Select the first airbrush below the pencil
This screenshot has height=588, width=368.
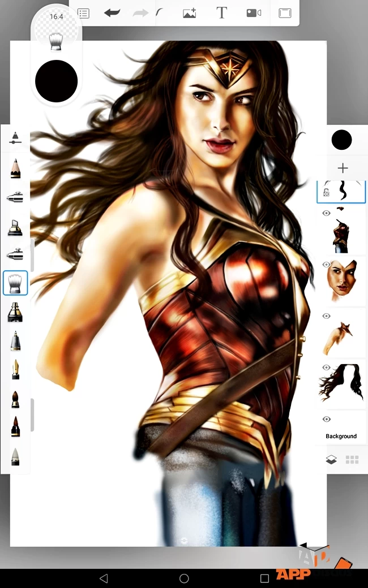15,197
